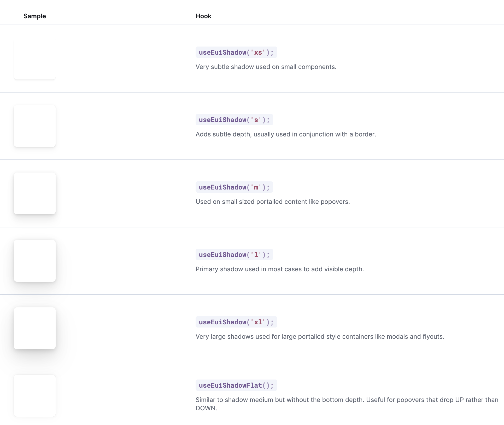The height and width of the screenshot is (425, 504).
Task: Click the useEuiShadow('xl') code snippet
Action: 236,322
